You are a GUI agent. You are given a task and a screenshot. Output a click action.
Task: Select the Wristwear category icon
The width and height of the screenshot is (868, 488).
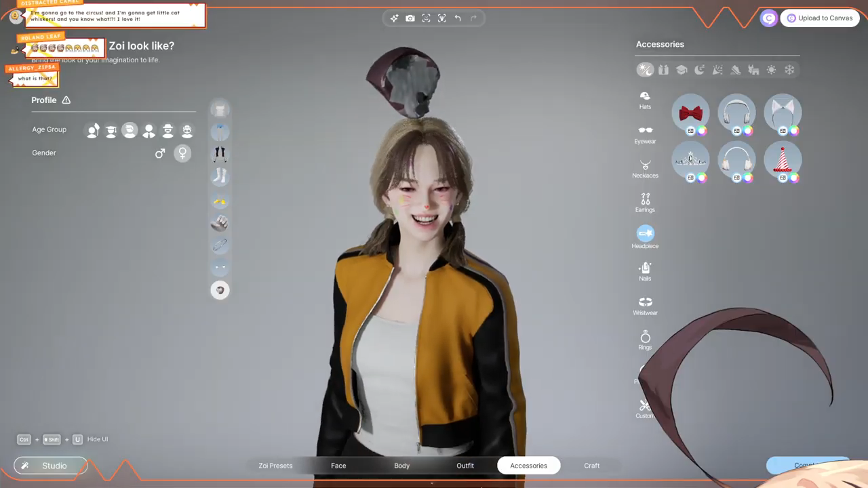pos(645,305)
